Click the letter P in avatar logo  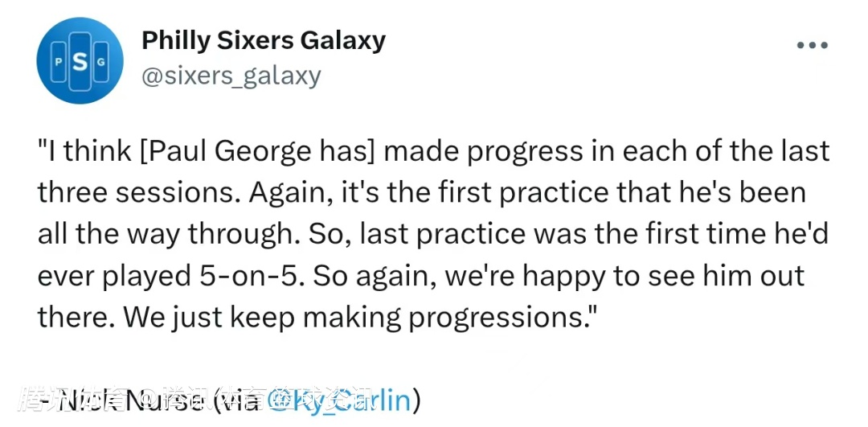coord(58,63)
